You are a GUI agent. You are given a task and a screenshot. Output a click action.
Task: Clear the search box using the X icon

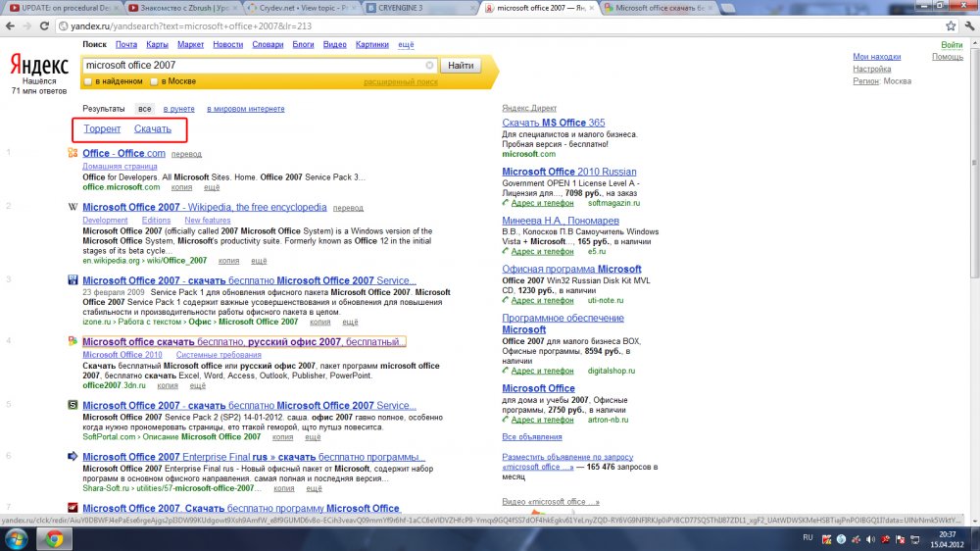click(x=429, y=66)
